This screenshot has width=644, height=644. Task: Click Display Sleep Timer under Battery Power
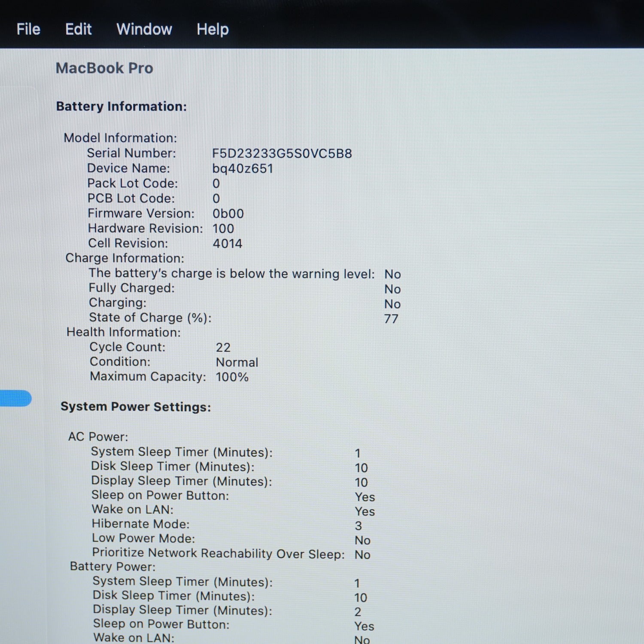coord(182,610)
